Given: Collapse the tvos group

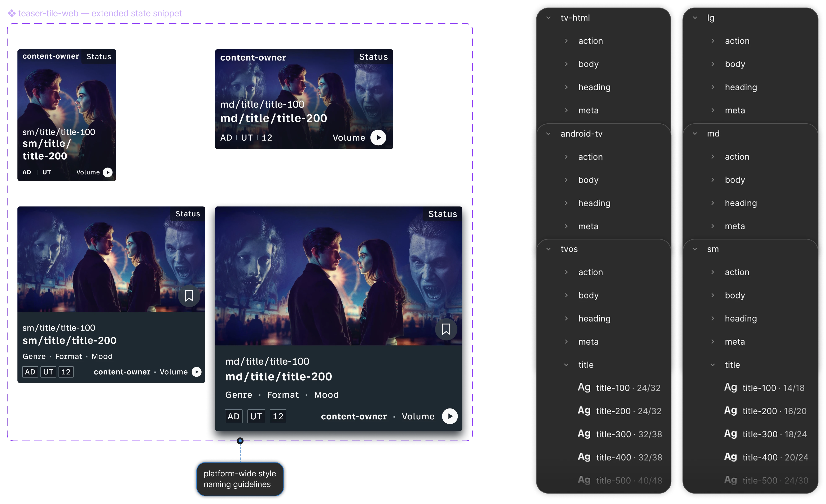Looking at the screenshot, I should (548, 249).
